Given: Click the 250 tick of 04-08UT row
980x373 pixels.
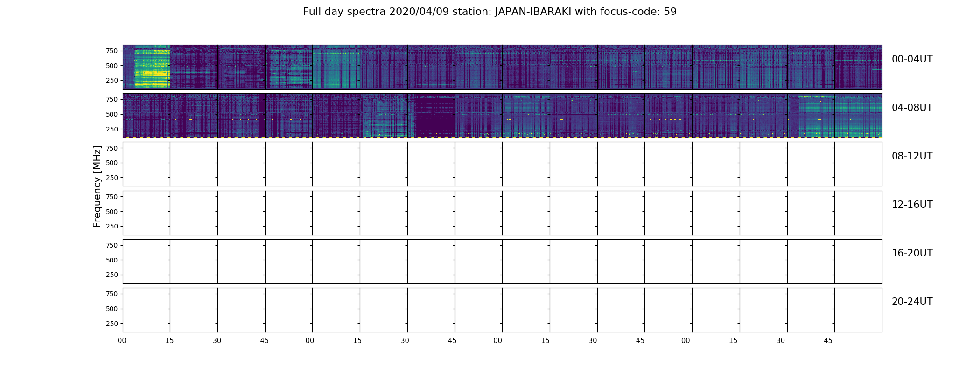Looking at the screenshot, I should (112, 129).
